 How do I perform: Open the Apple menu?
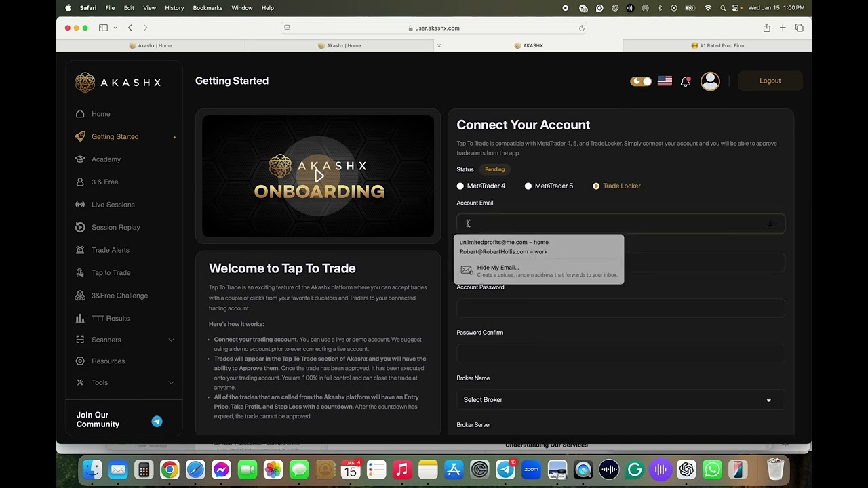coord(68,8)
